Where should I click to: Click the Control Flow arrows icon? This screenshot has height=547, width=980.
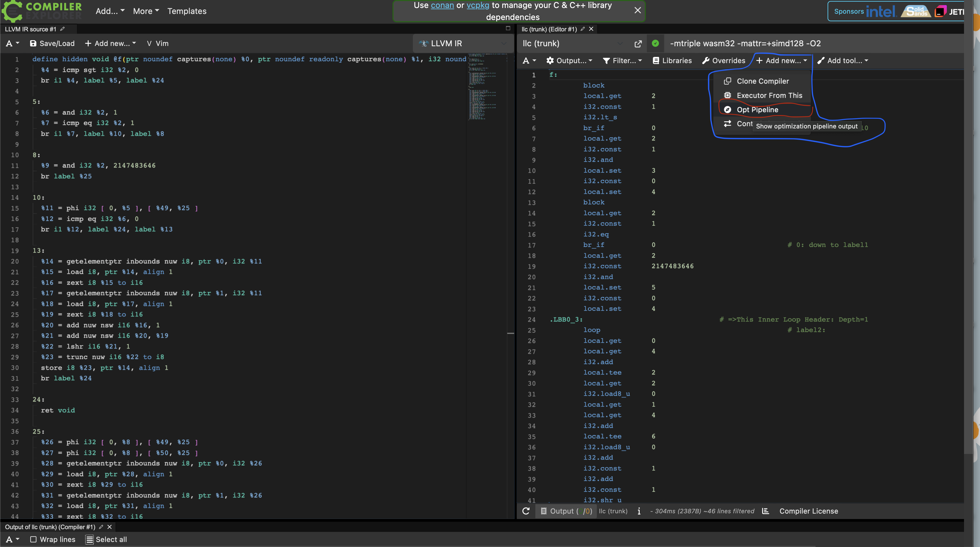(727, 124)
